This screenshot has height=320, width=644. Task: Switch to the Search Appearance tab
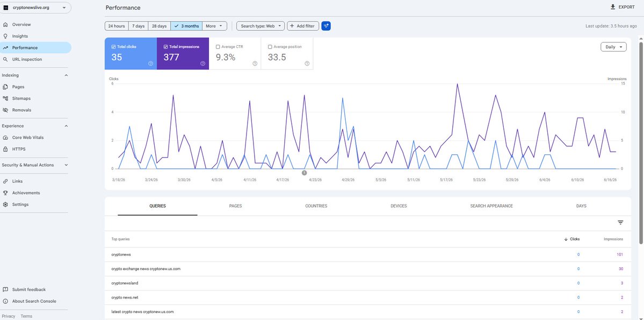pos(491,206)
